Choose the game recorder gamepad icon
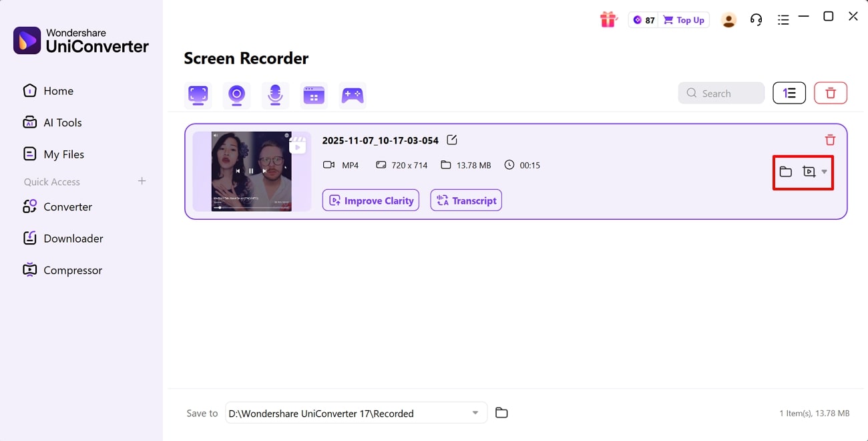This screenshot has width=868, height=441. click(x=353, y=94)
